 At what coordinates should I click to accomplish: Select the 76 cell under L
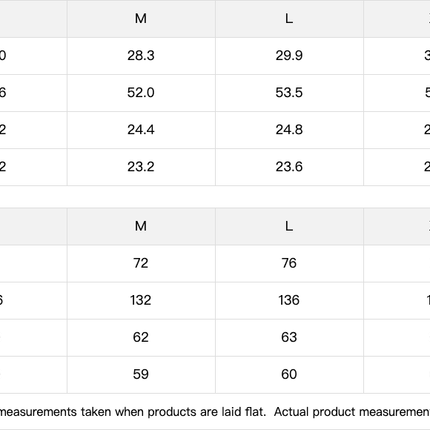pos(289,263)
